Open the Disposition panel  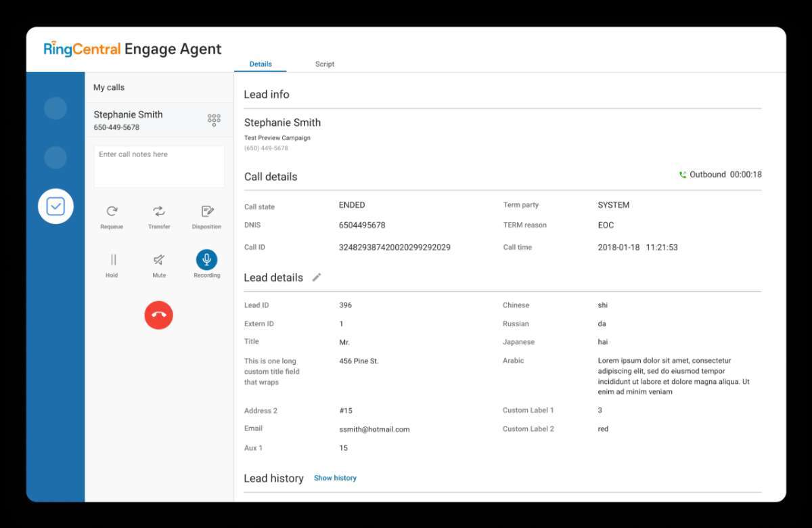206,215
